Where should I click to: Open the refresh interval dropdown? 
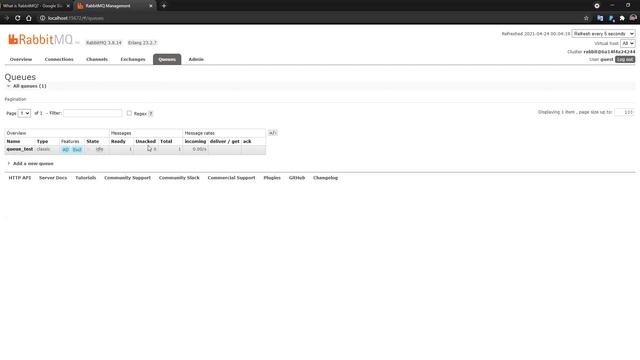click(603, 33)
